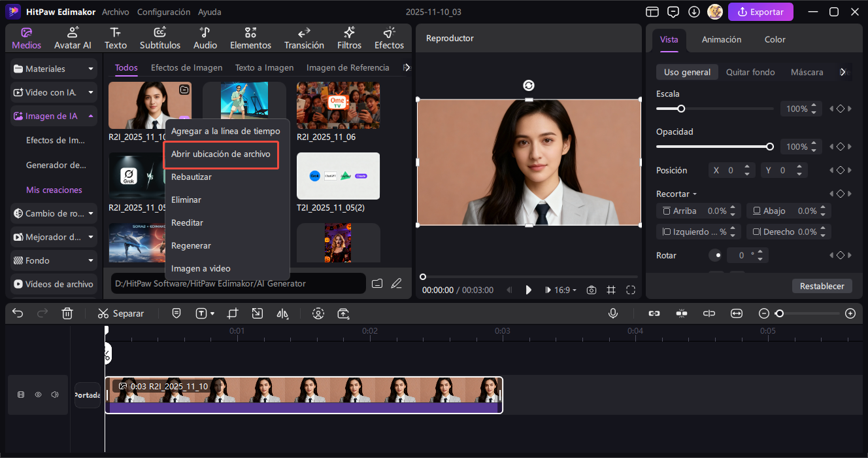This screenshot has height=458, width=868.
Task: Click the delete trash icon in timeline toolbar
Action: coord(67,313)
